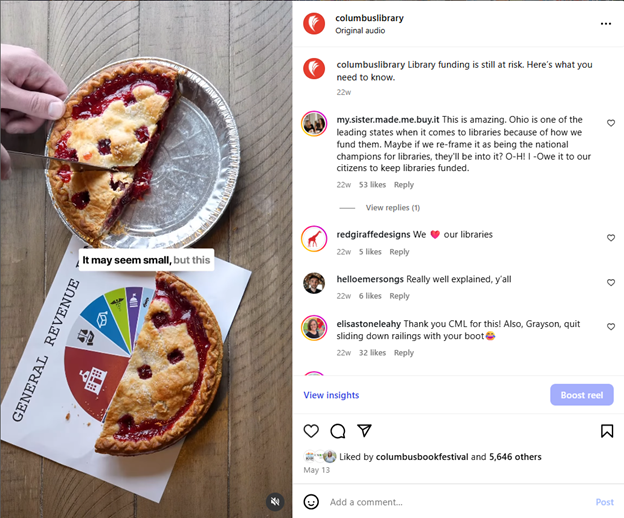Open the my.sister.made.me.buy.it profile picture

coord(314,124)
